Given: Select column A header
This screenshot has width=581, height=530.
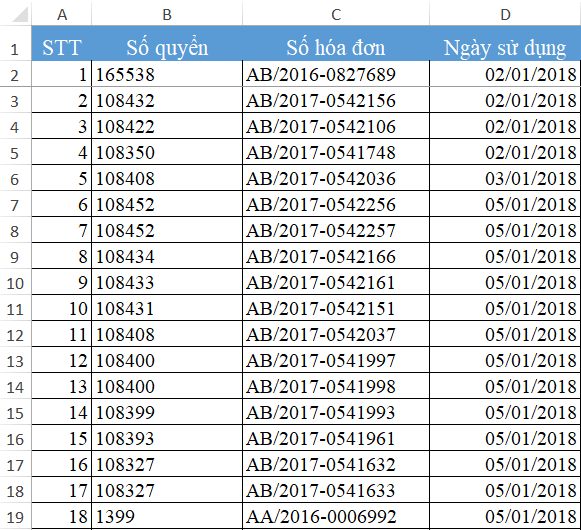Looking at the screenshot, I should coord(62,13).
